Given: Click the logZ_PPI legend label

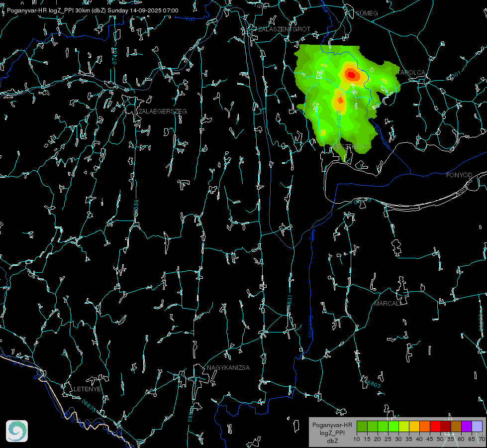Looking at the screenshot, I should pyautogui.click(x=332, y=433).
